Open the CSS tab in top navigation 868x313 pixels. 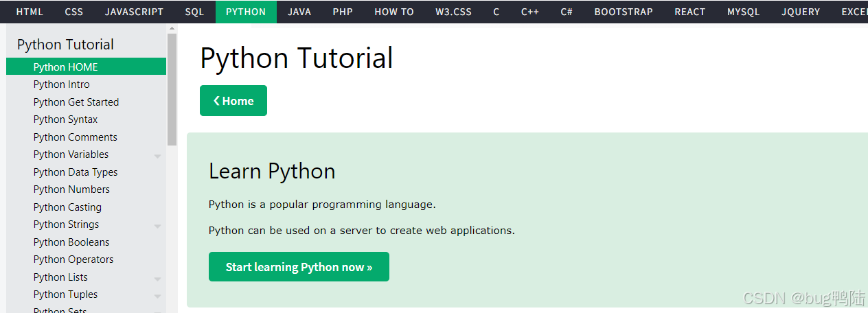(x=74, y=12)
